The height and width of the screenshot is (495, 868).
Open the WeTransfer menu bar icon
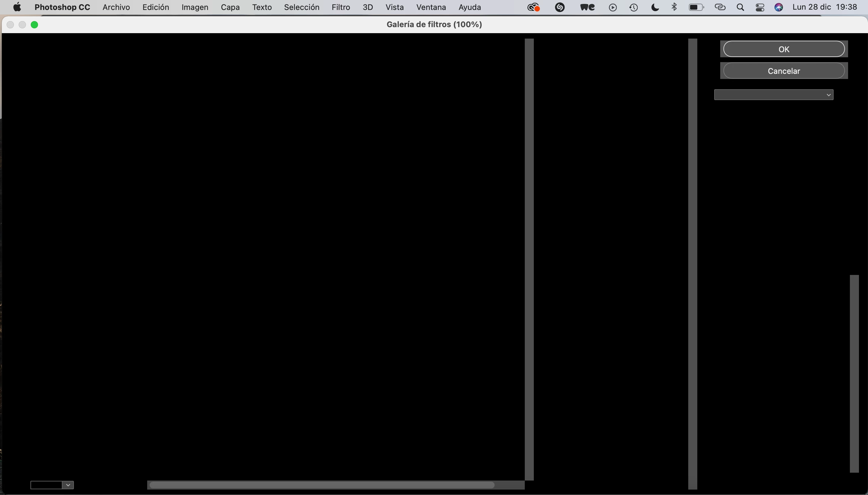pos(588,7)
